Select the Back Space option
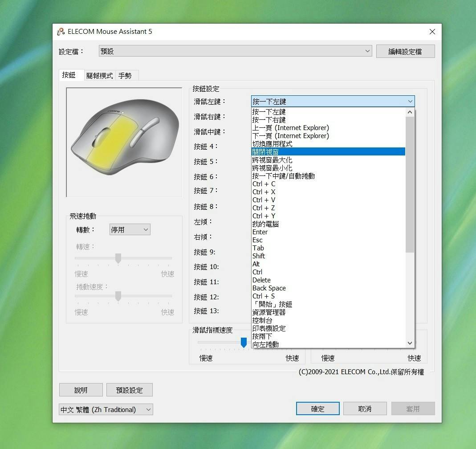This screenshot has height=449, width=476. pyautogui.click(x=329, y=288)
